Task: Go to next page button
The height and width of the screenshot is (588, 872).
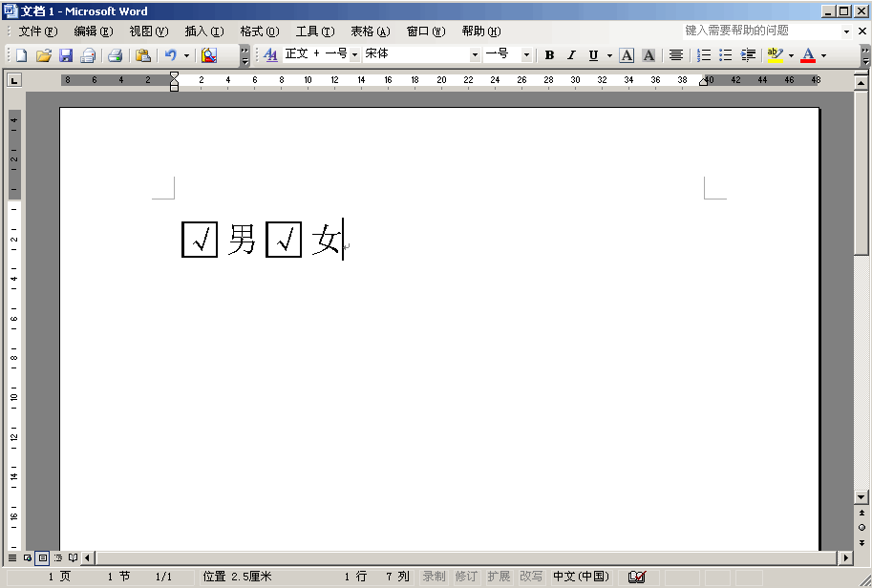Action: [861, 542]
